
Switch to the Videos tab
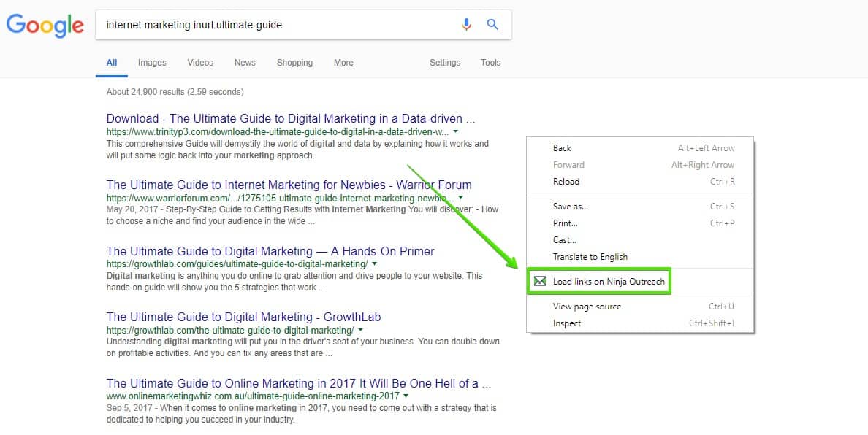[200, 63]
